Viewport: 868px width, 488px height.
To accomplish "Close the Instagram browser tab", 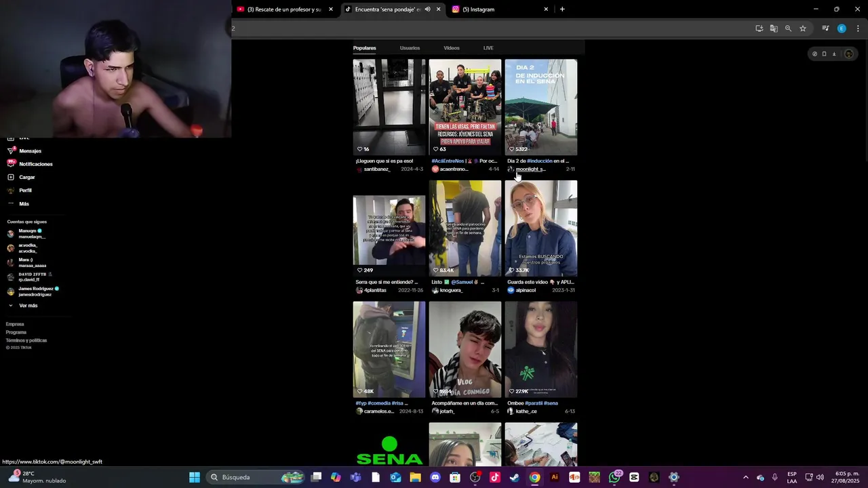I will (546, 9).
